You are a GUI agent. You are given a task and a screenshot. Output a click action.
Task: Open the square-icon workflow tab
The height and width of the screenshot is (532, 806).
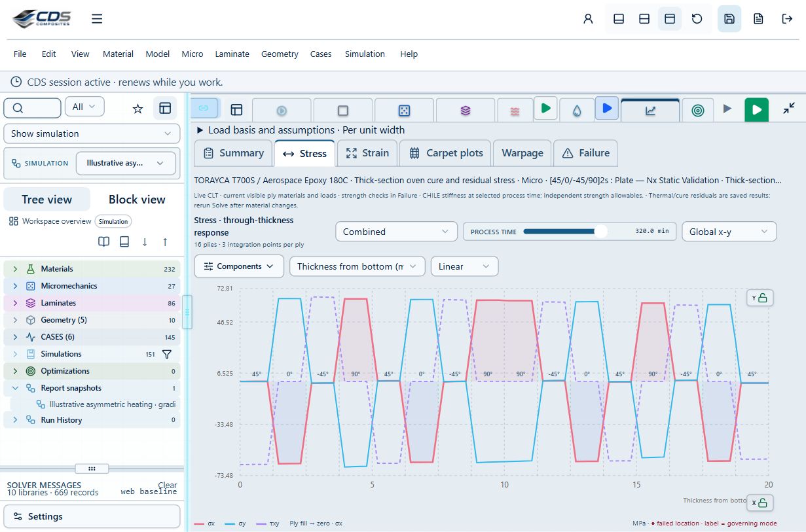tap(343, 111)
